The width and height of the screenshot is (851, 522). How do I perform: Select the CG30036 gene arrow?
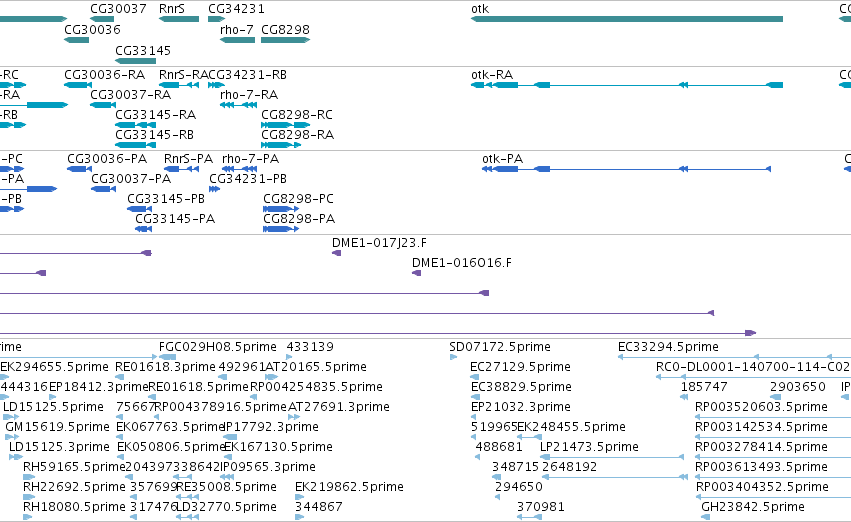[x=77, y=40]
